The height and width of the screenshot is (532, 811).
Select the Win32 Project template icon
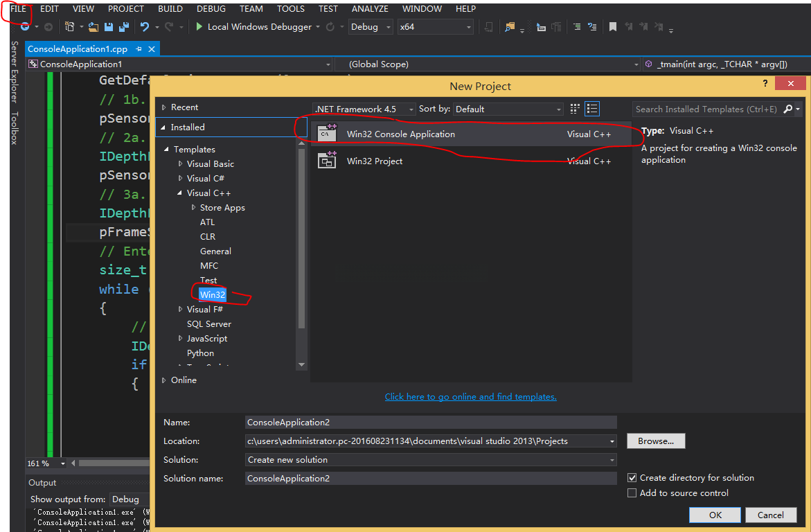(327, 161)
